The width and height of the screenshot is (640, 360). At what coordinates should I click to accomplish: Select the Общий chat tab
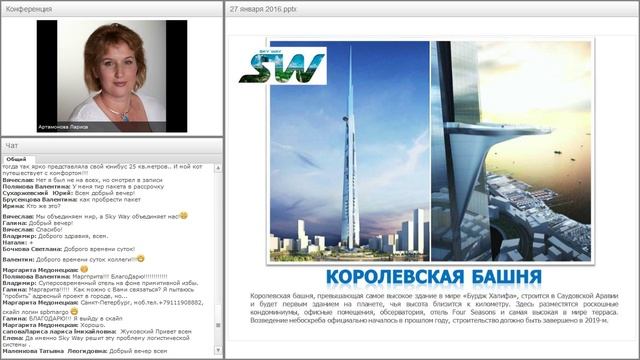(16, 159)
